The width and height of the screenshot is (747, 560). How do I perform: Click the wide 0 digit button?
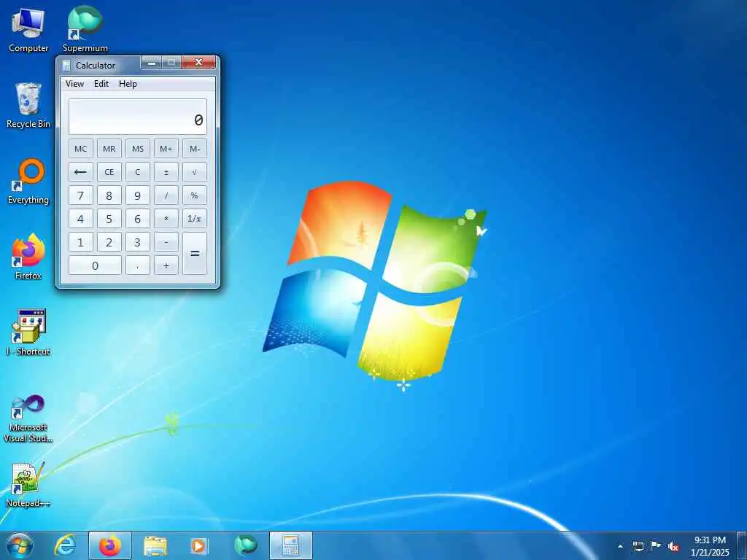[x=95, y=265]
